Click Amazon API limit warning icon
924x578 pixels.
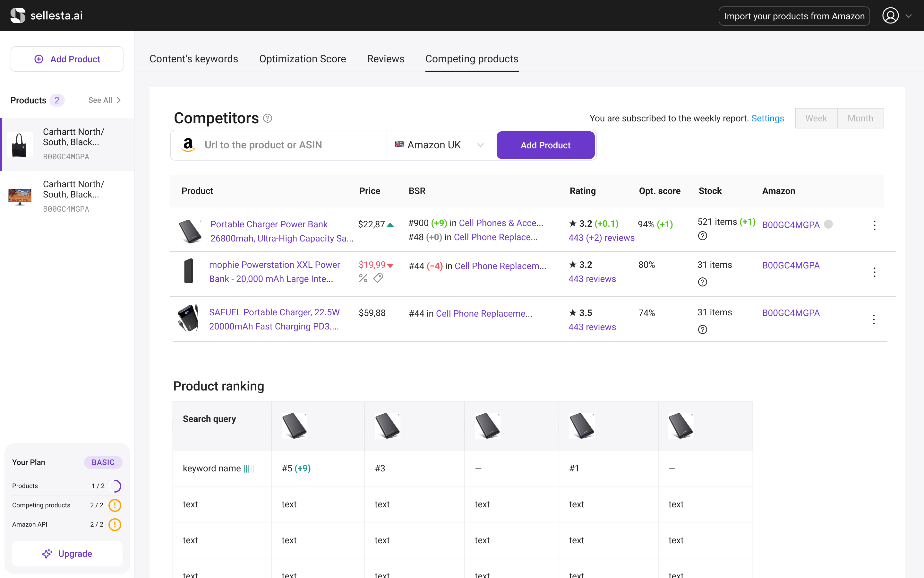pyautogui.click(x=115, y=524)
